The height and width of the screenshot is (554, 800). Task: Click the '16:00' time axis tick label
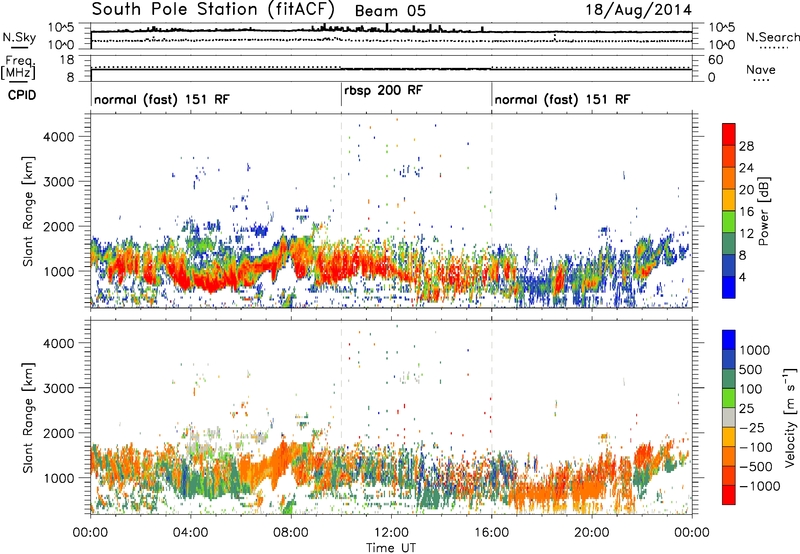(492, 532)
